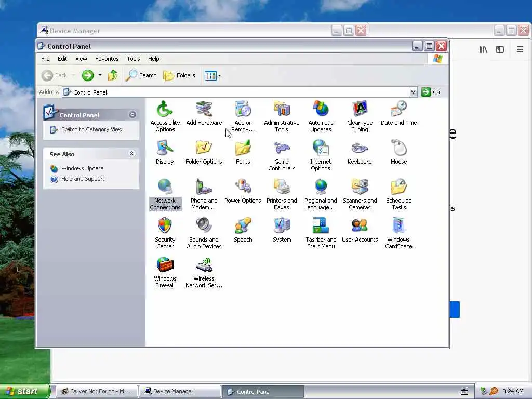Click the green Forward arrow button
The width and height of the screenshot is (532, 399).
(87, 75)
